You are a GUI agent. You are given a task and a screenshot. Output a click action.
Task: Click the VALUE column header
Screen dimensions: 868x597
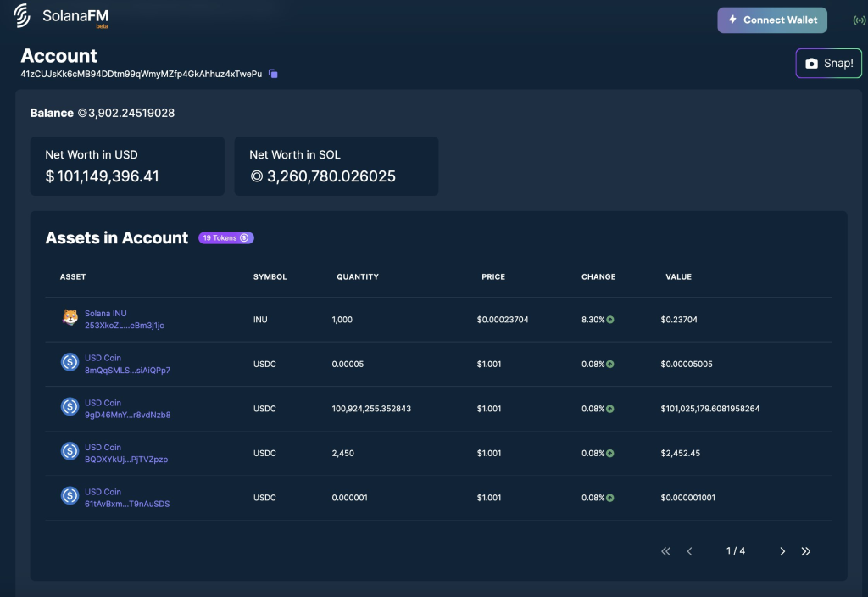(x=679, y=277)
